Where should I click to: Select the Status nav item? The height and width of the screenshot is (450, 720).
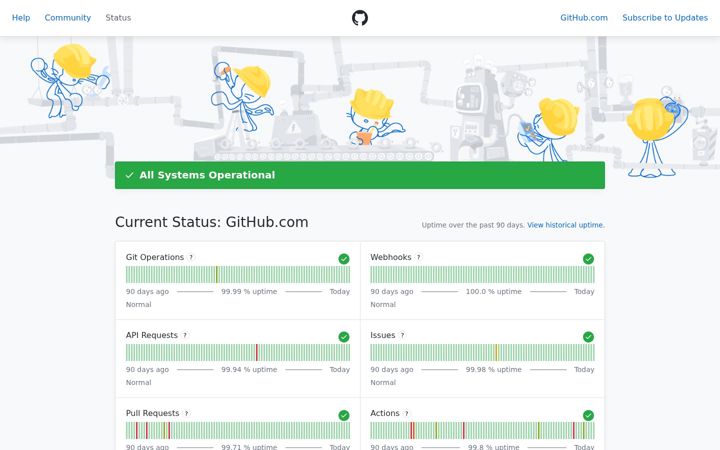[x=118, y=18]
